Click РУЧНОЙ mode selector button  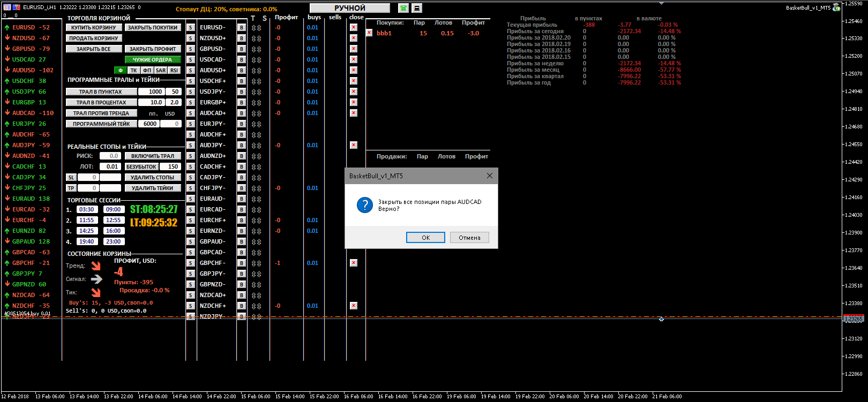pos(350,8)
